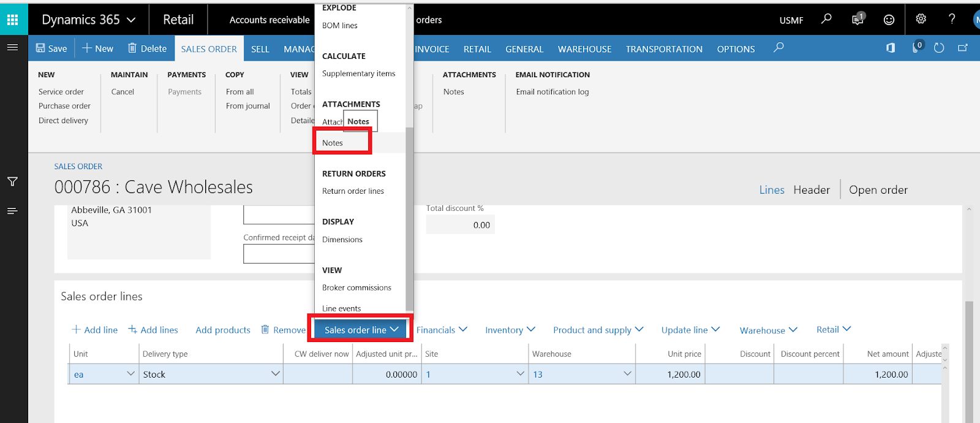Switch to the GENERAL tab

point(524,48)
